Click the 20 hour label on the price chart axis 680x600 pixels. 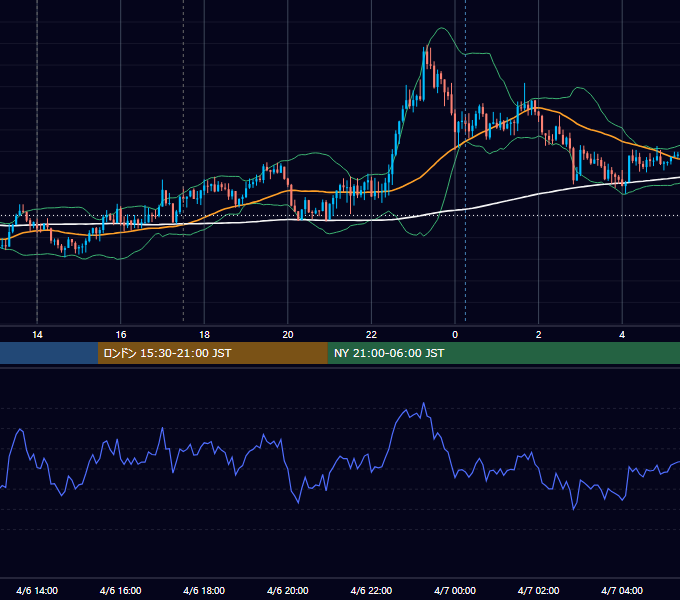pos(288,335)
